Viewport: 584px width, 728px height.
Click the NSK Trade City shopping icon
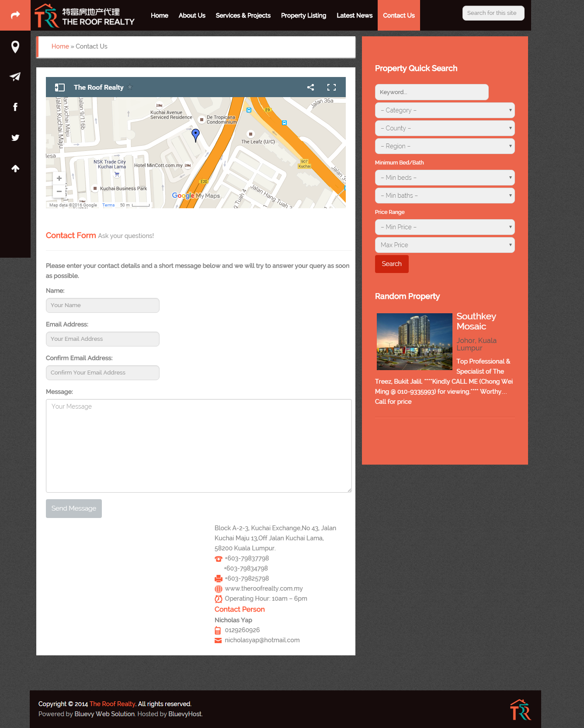tap(117, 174)
